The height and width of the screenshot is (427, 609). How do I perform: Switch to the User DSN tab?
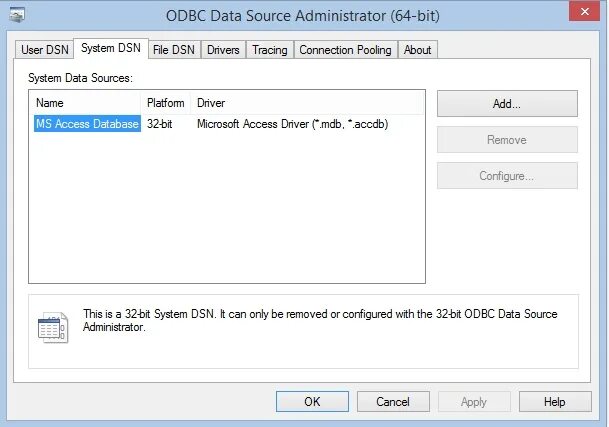[x=45, y=50]
